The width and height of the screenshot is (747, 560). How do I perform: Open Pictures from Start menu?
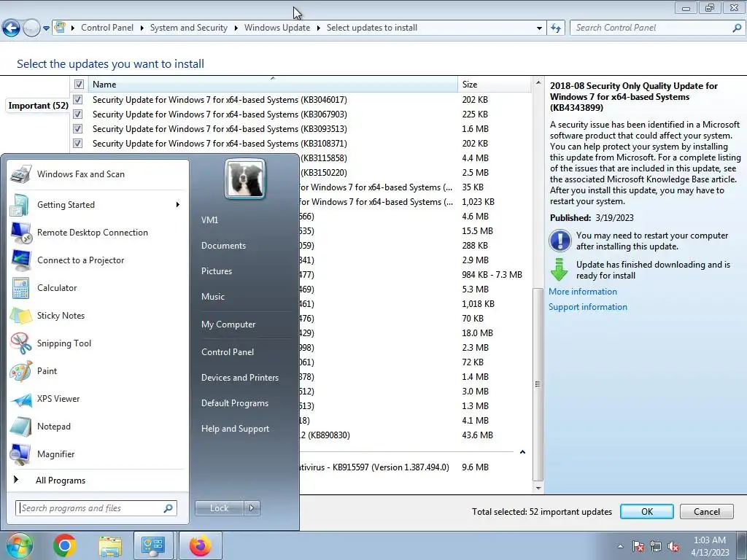point(217,271)
